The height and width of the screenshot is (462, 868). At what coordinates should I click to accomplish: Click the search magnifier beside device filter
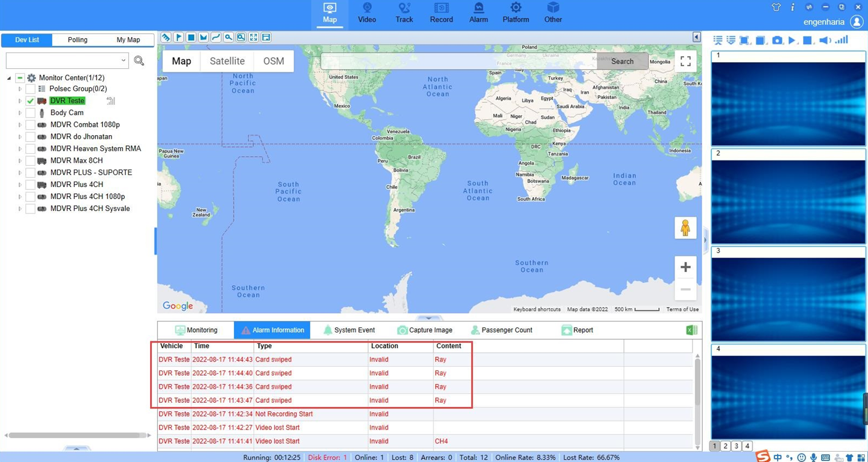coord(139,60)
